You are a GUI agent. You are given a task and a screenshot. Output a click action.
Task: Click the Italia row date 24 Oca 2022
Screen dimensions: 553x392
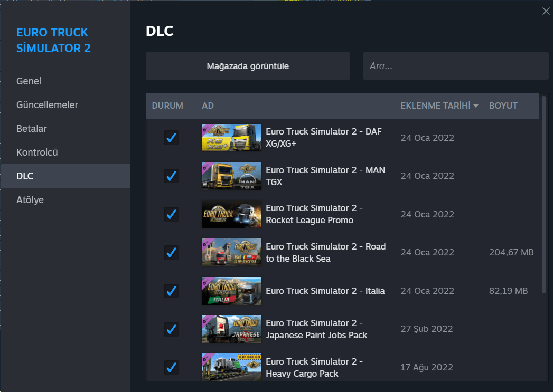click(x=427, y=291)
